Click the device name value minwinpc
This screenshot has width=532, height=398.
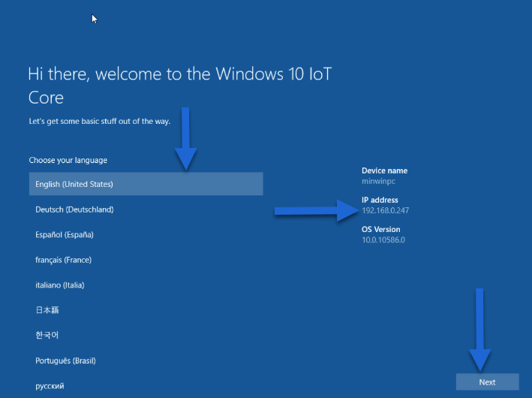click(378, 181)
